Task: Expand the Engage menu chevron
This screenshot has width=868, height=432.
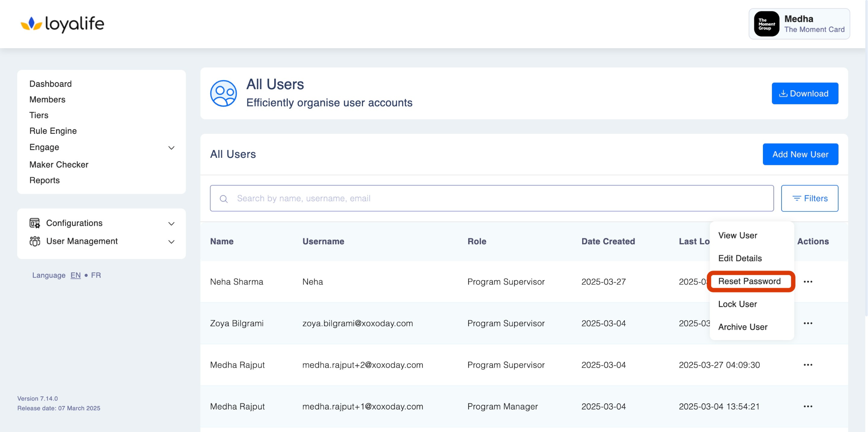Action: click(x=171, y=148)
